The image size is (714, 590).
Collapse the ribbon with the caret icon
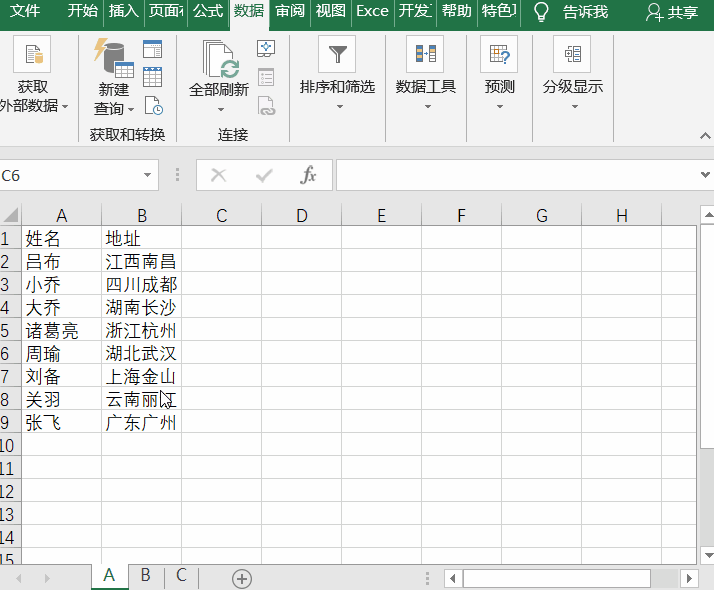(705, 136)
